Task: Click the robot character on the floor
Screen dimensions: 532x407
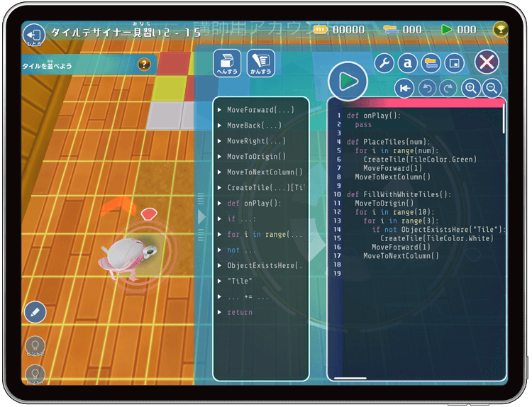Action: (x=127, y=257)
